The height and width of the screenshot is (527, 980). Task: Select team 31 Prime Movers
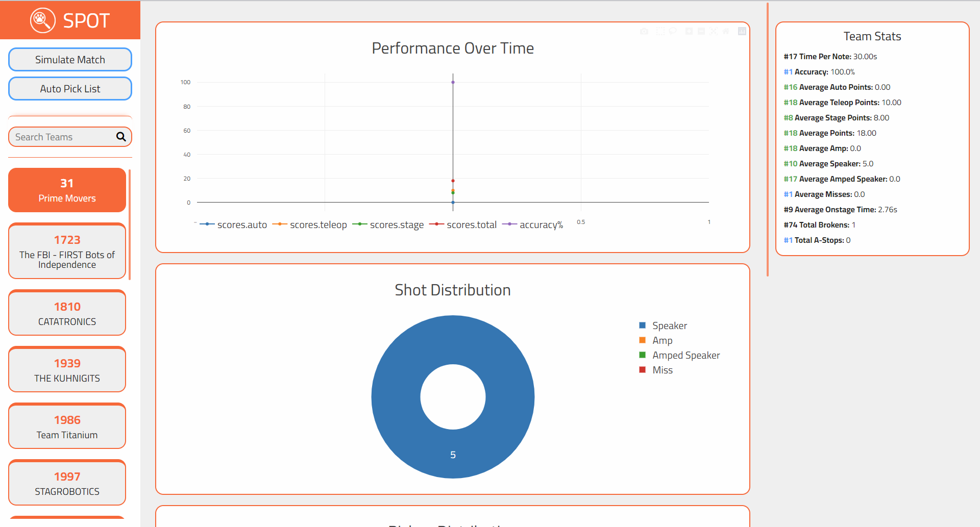click(x=67, y=190)
